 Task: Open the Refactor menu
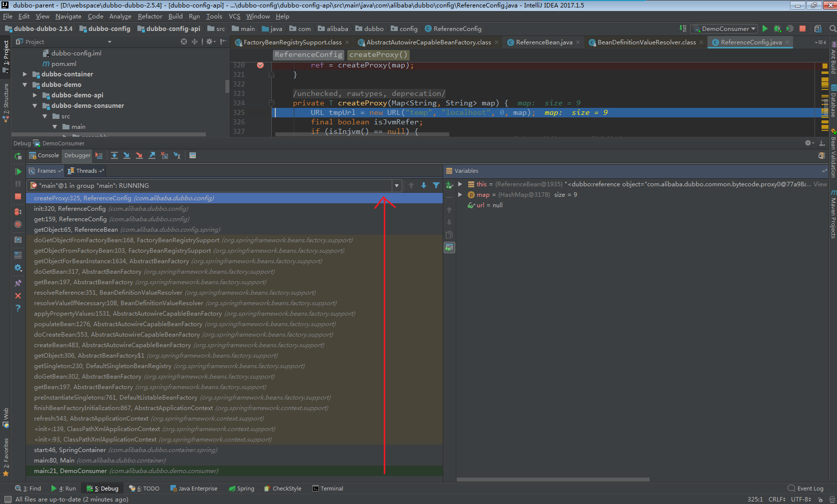150,16
